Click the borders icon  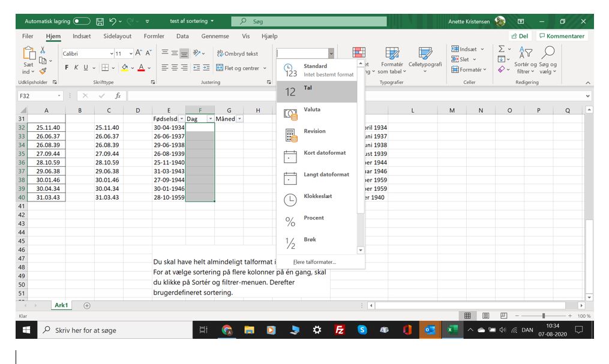(x=105, y=68)
